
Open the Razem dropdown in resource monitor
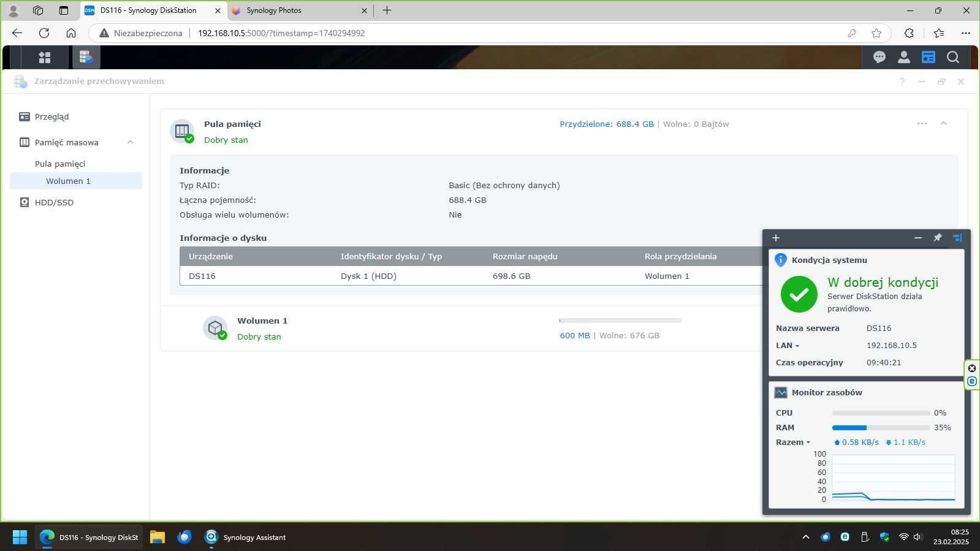[793, 443]
